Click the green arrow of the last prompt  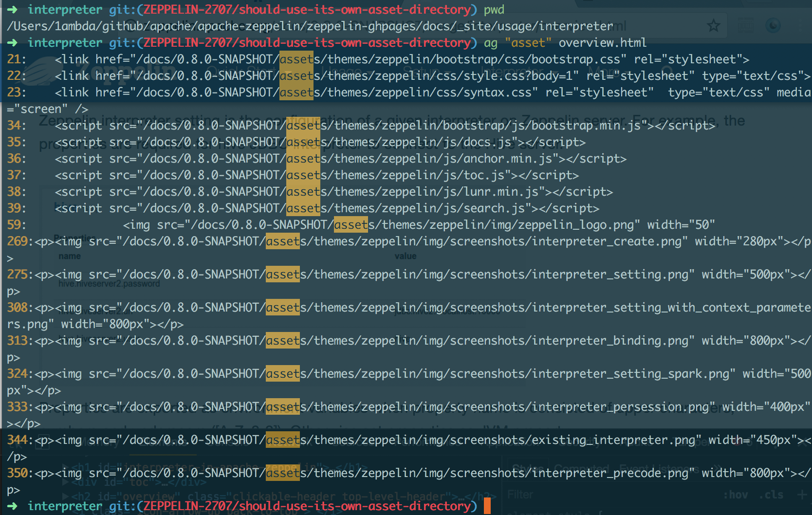[13, 506]
